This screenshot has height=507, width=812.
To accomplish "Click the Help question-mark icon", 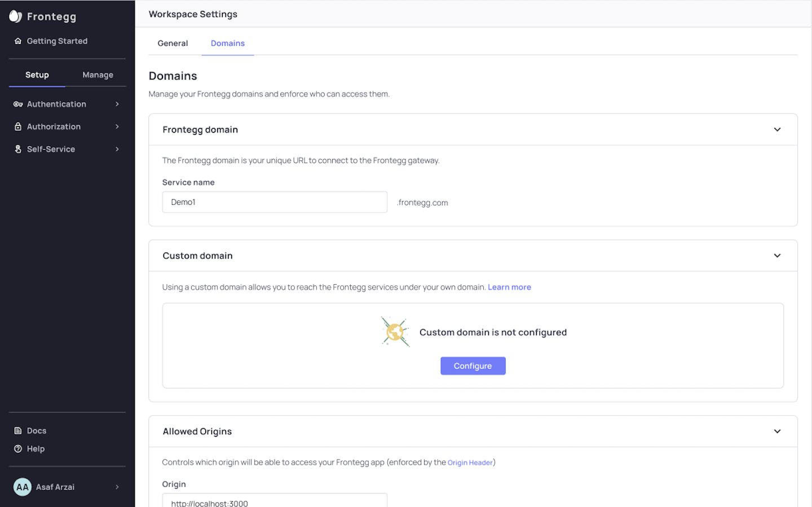I will 18,449.
